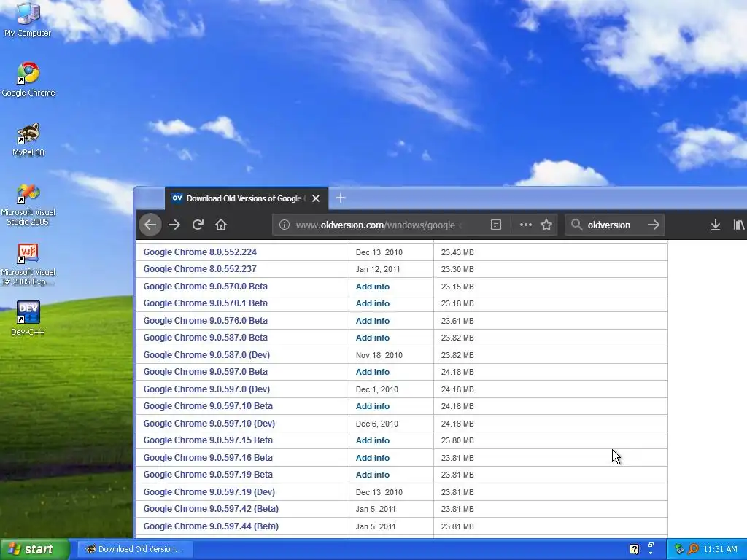Open Google Chrome 9.0.570.0 Beta link
The width and height of the screenshot is (747, 560).
click(205, 286)
